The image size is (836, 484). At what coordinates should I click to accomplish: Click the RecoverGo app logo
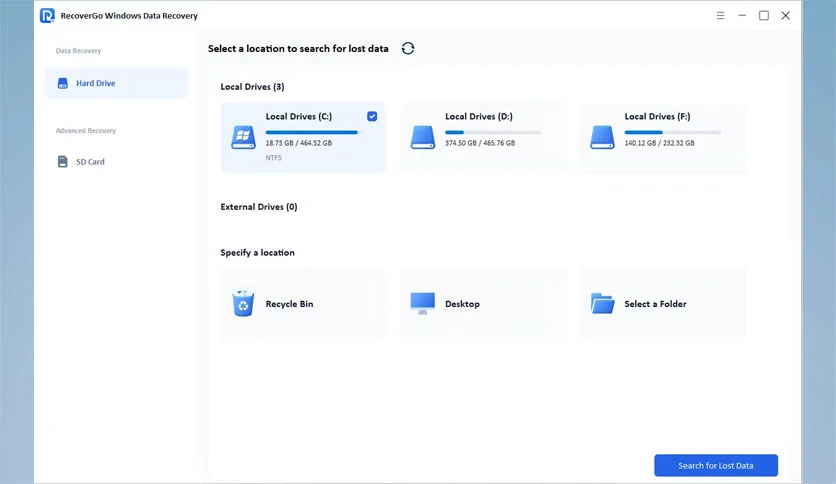47,15
